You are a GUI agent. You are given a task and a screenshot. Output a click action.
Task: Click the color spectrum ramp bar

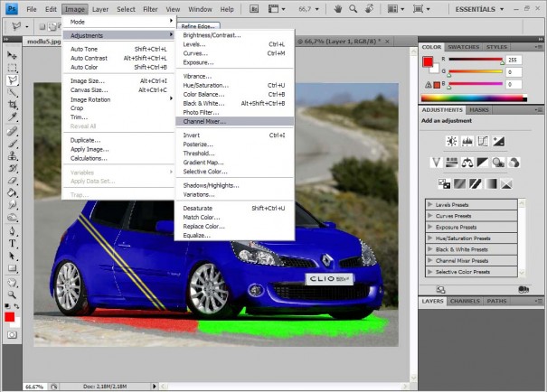pyautogui.click(x=474, y=98)
